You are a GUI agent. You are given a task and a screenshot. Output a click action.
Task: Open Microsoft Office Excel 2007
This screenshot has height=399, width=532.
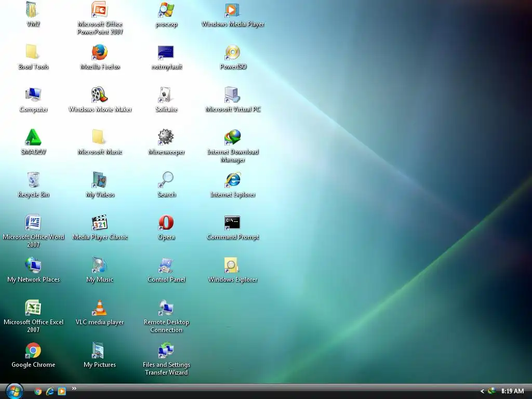click(33, 308)
